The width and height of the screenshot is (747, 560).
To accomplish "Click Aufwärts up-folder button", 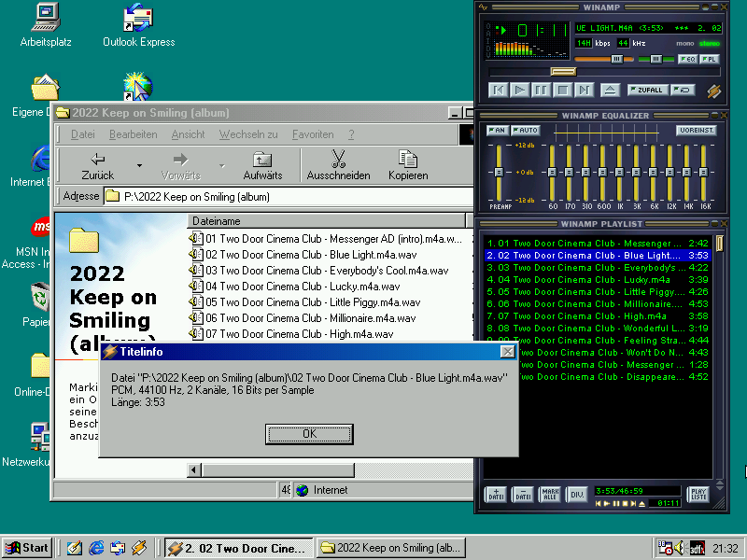I will tap(262, 166).
